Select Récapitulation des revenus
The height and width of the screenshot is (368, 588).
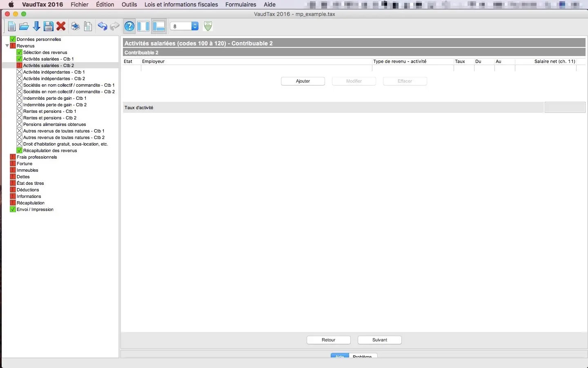(50, 150)
